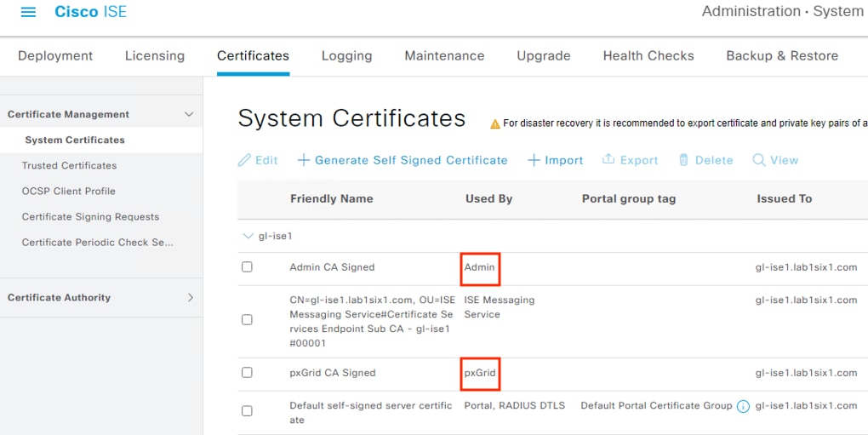Click the Admin used-by cell
This screenshot has width=868, height=435.
coord(479,267)
